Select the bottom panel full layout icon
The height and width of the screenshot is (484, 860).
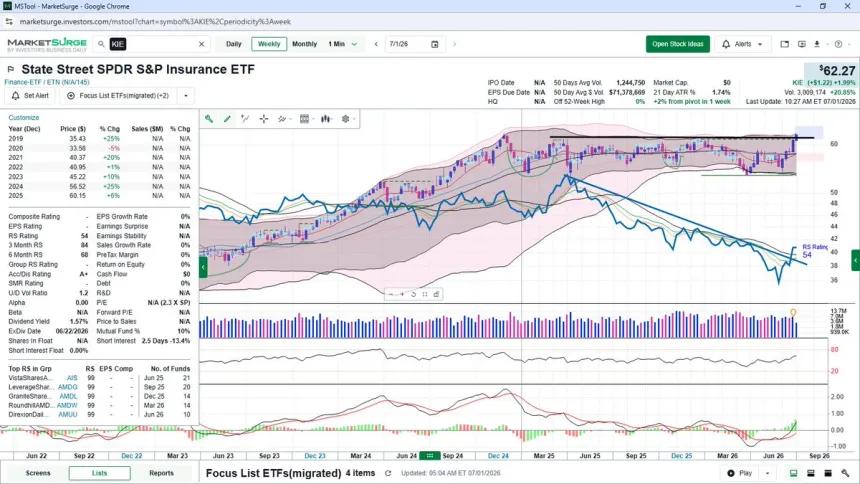click(x=828, y=473)
